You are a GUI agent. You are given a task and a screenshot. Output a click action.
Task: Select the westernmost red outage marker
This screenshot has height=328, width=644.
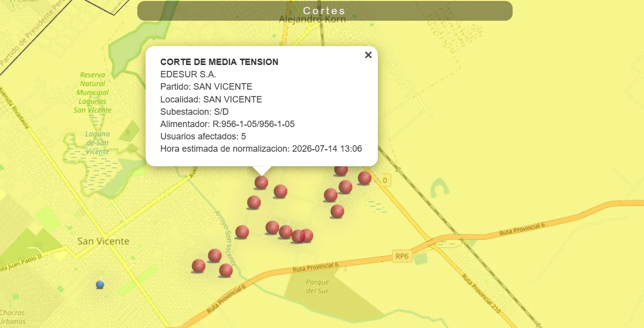tap(198, 266)
